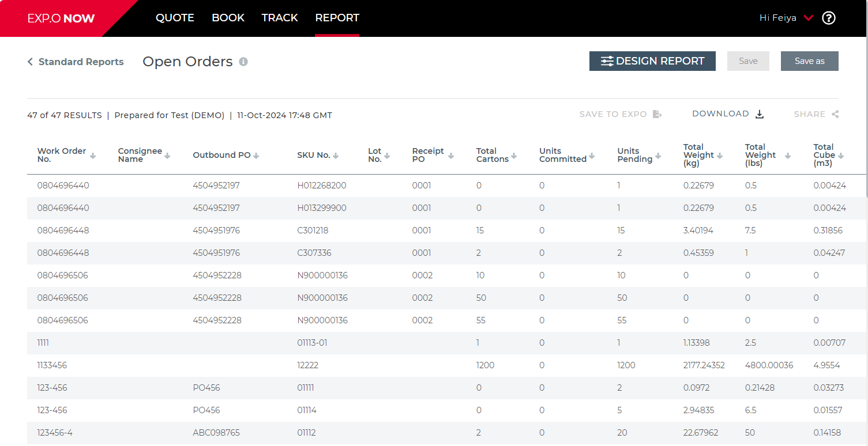Click weight value 22.67962
Screen dimensions: 868x446
click(701, 433)
